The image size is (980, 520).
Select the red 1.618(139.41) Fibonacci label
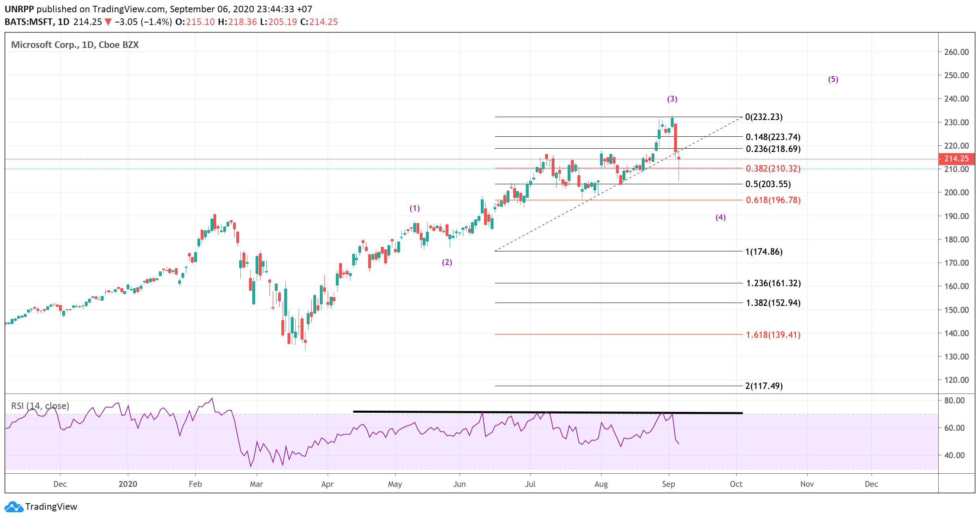[x=773, y=335]
